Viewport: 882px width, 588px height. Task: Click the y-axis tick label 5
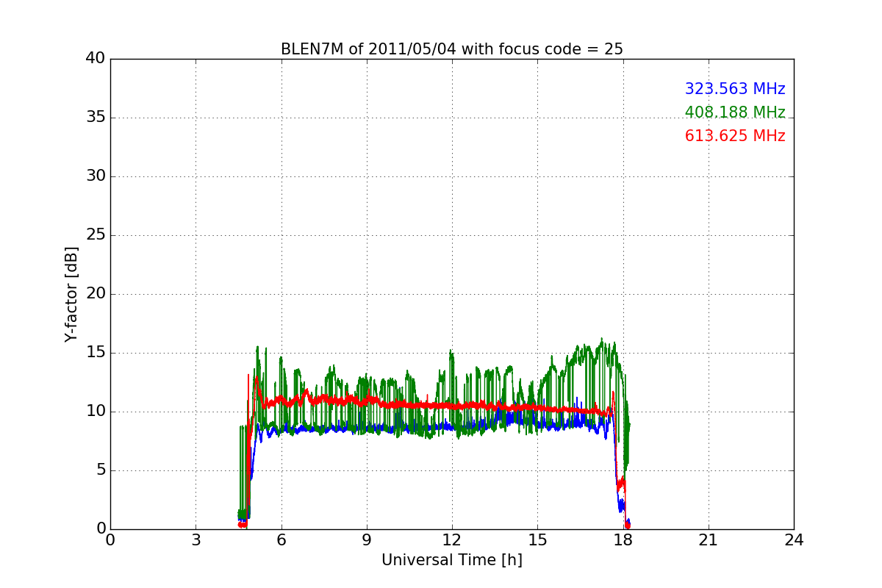[x=101, y=470]
